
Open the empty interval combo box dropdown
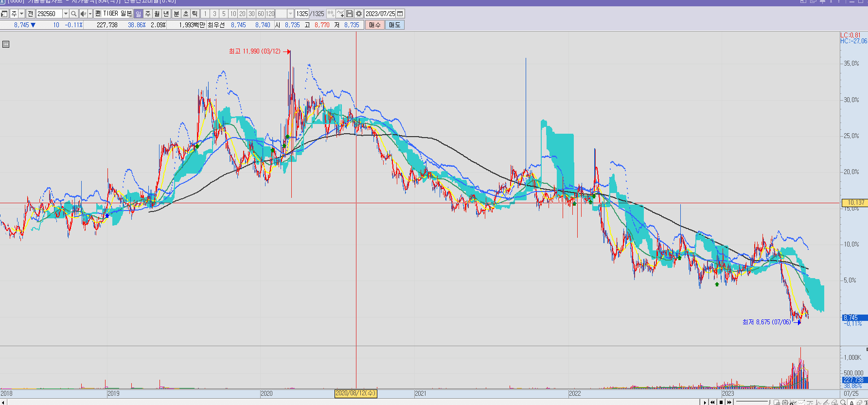[x=290, y=14]
